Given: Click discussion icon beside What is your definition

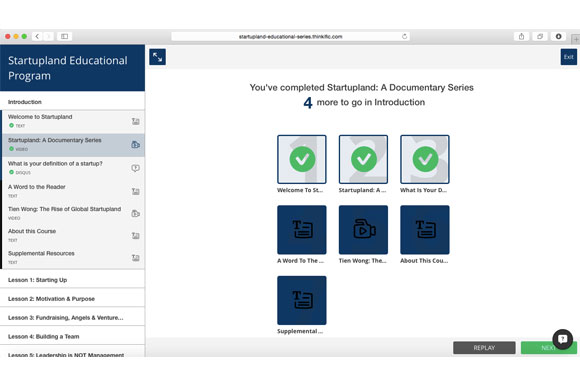Looking at the screenshot, I should 136,168.
